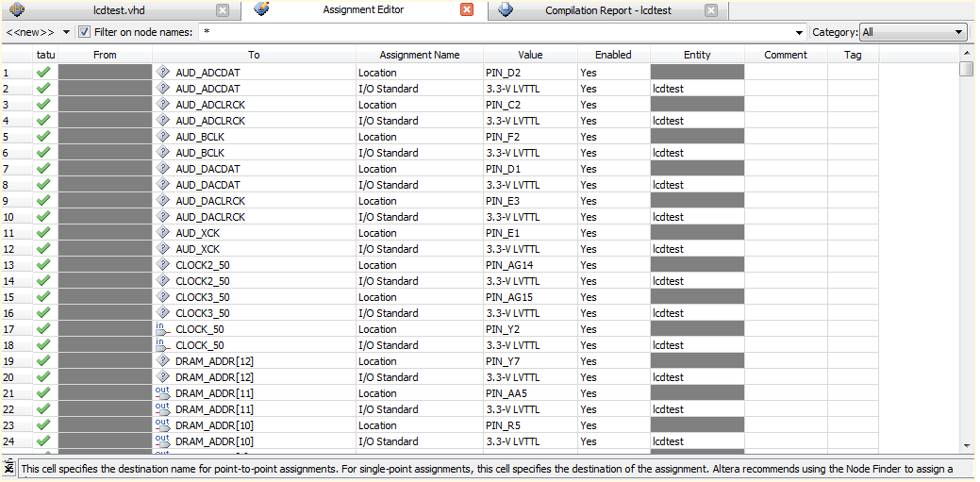Click the Enabled Yes cell in row 14
This screenshot has width=980, height=482.
coord(613,281)
